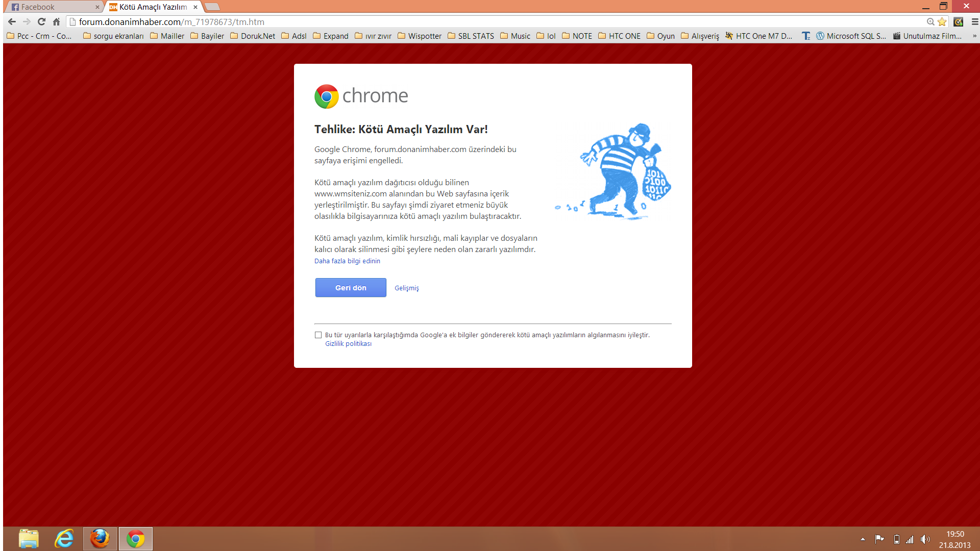Reload the current page
This screenshot has height=551, width=980.
(x=42, y=22)
